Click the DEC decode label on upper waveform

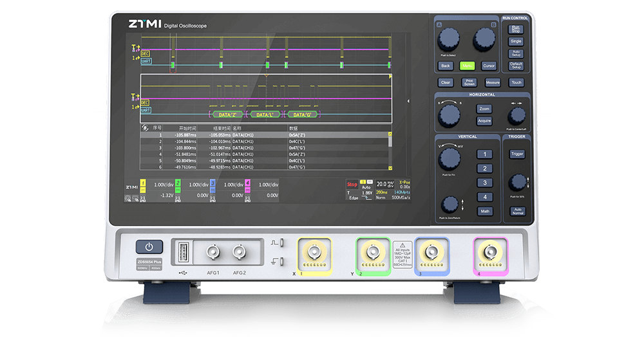[x=145, y=53]
